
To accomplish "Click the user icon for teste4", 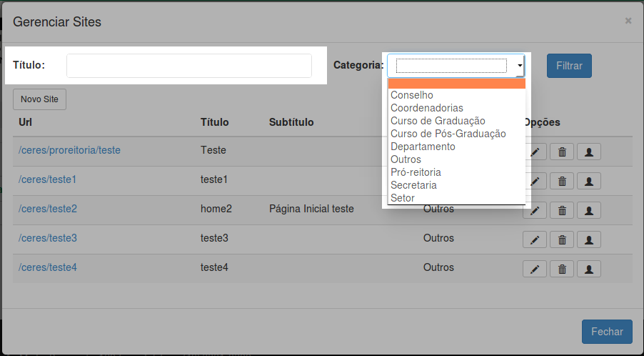I will 589,269.
